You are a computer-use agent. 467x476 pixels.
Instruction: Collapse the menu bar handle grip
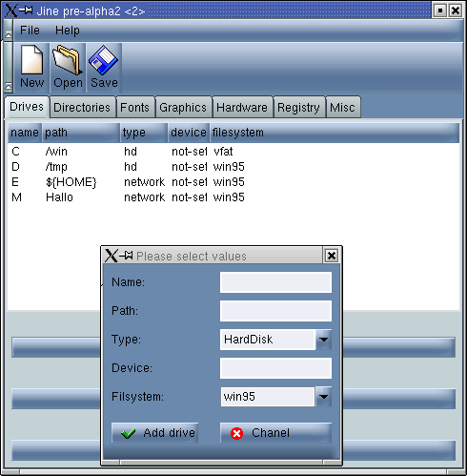[x=9, y=30]
